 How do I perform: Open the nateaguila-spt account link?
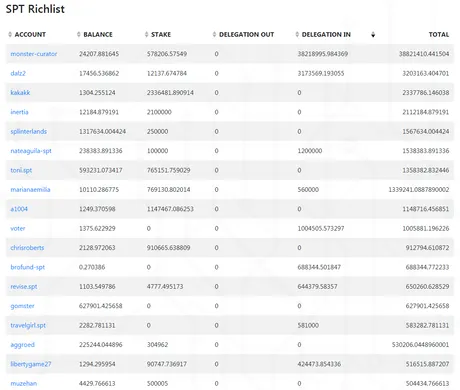click(31, 151)
